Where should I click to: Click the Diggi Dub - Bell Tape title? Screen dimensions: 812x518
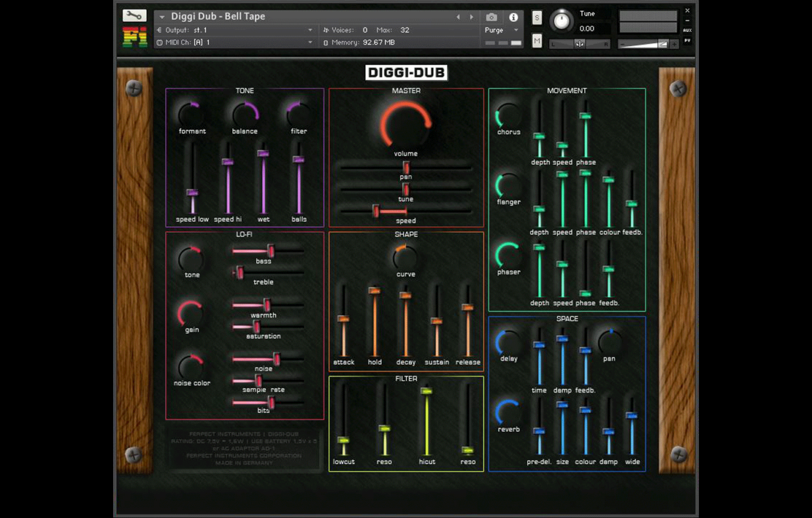[x=218, y=16]
